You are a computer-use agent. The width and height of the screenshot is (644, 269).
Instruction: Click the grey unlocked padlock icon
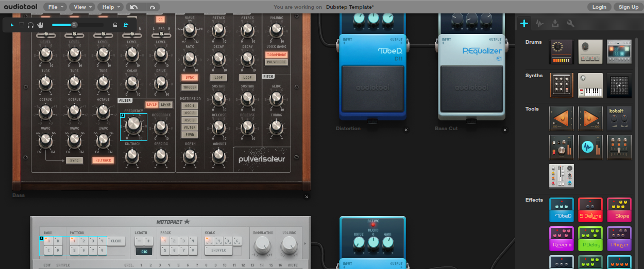[115, 25]
